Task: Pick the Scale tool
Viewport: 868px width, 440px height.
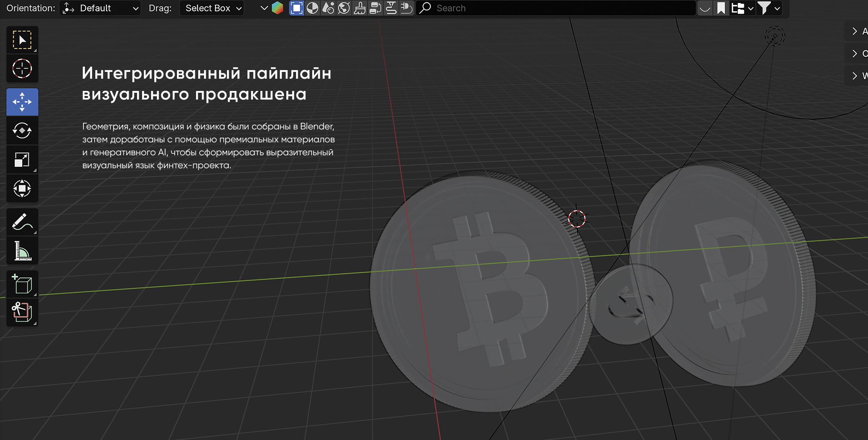Action: pos(22,160)
